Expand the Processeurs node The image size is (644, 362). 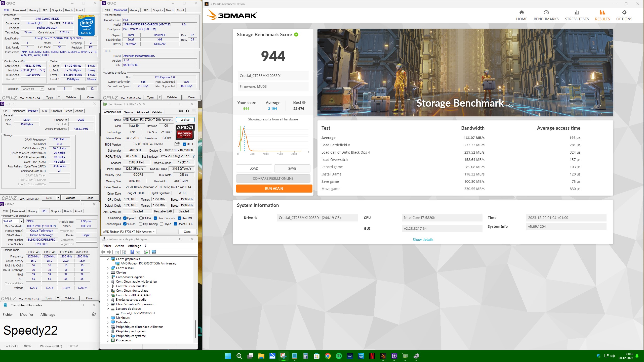click(108, 340)
